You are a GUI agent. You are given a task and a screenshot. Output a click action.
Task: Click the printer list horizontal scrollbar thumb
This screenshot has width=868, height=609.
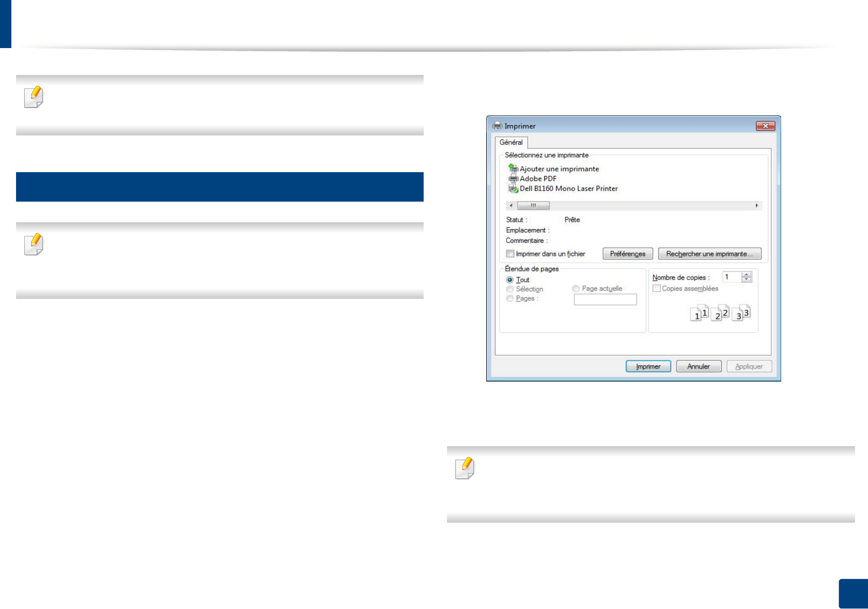click(x=533, y=206)
